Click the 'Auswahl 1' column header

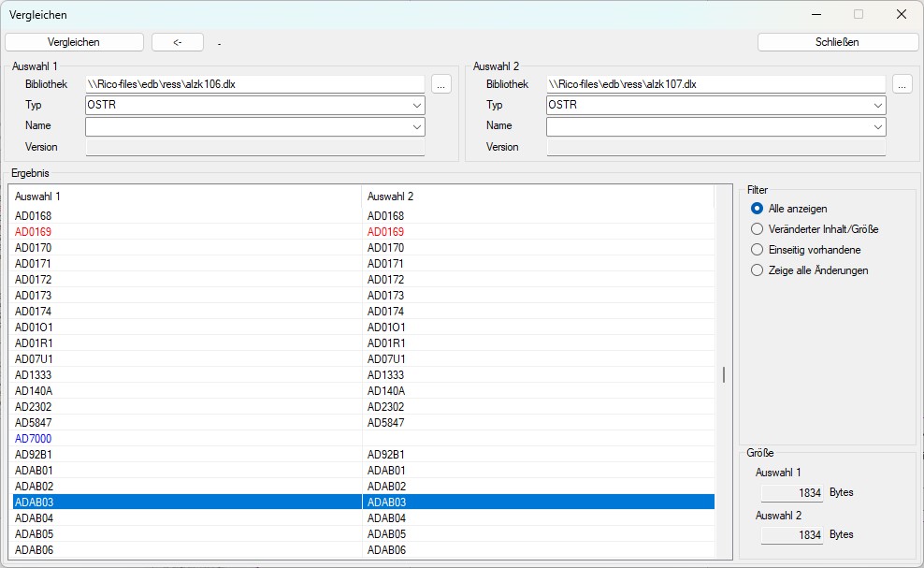pyautogui.click(x=187, y=197)
